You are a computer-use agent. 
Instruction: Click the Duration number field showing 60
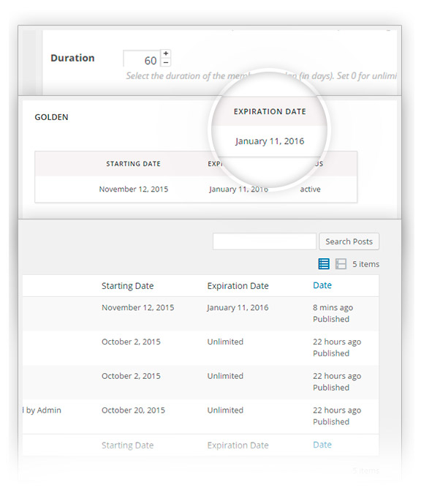[x=142, y=59]
